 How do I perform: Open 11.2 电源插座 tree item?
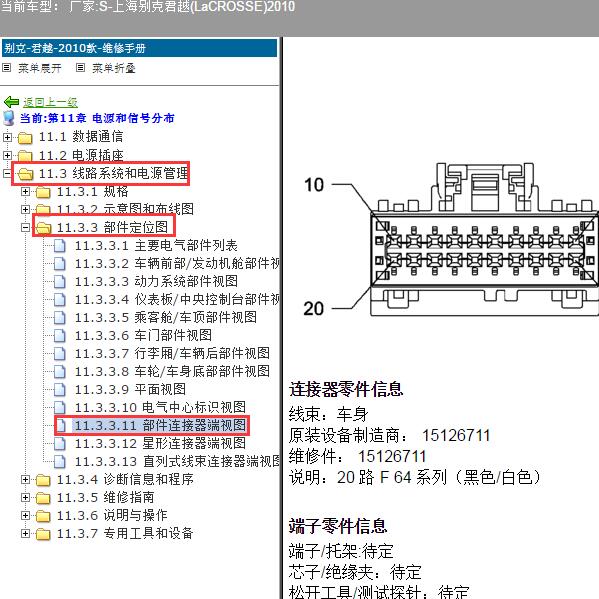tap(81, 155)
